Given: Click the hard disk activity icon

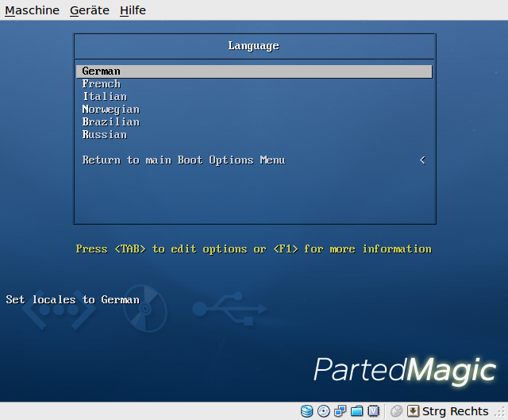Looking at the screenshot, I should [307, 411].
